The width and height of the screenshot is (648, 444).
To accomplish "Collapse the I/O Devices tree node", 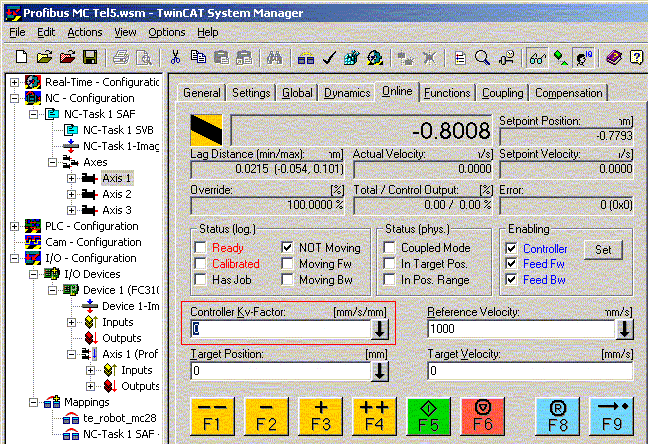I will pyautogui.click(x=33, y=274).
